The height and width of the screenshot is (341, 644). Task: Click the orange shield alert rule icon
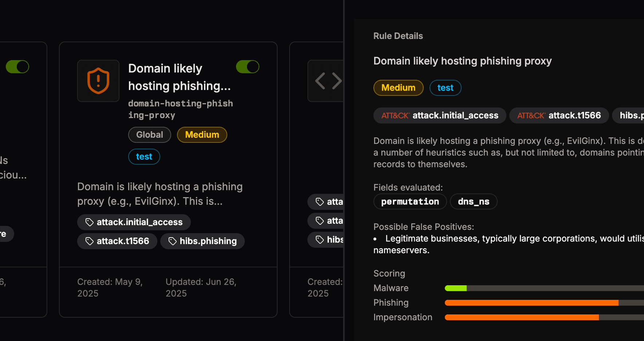98,81
